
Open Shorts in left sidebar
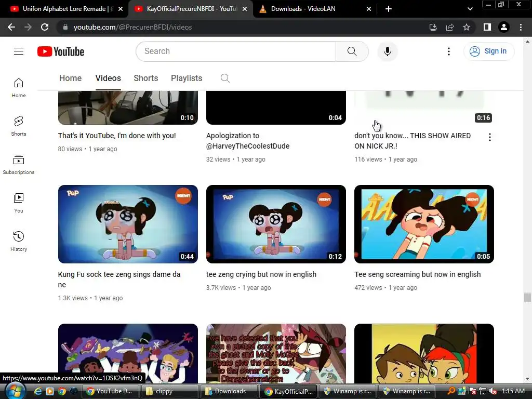click(x=19, y=126)
